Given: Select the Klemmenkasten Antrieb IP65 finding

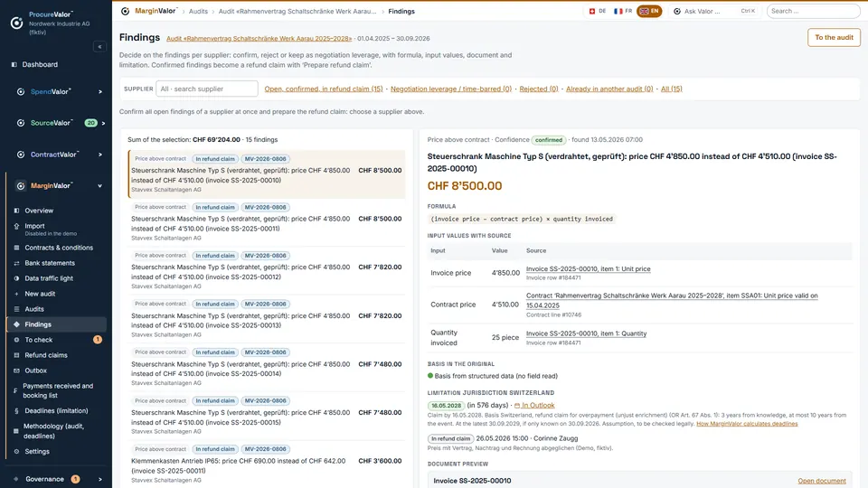Looking at the screenshot, I should point(267,465).
